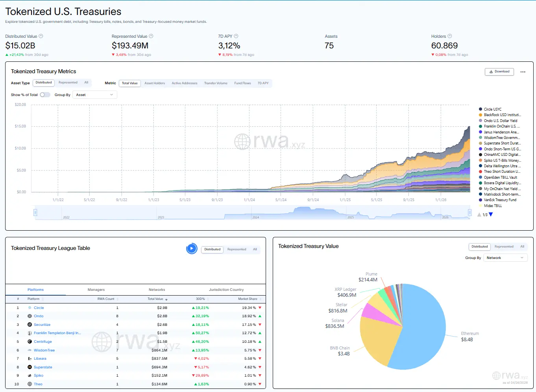Select the Transfer Volume metric tab
536x392 pixels.
216,83
